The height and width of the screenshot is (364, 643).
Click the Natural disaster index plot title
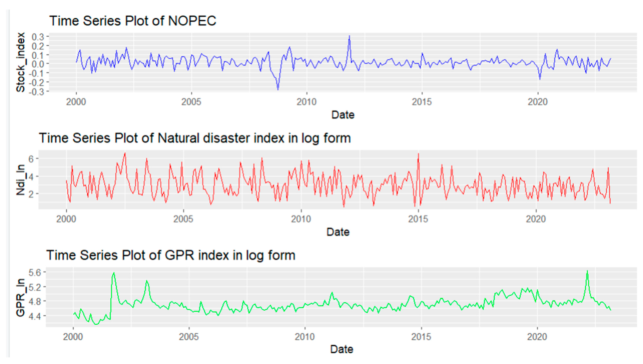click(x=195, y=138)
